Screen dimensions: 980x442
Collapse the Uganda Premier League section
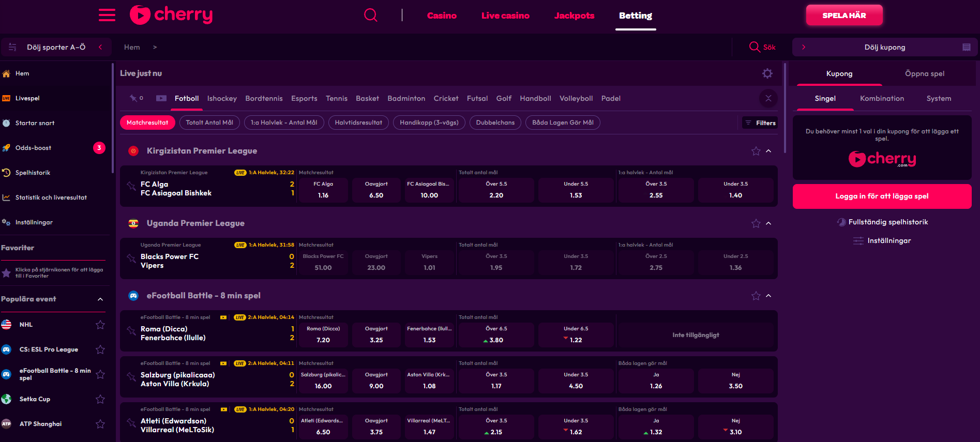click(768, 223)
